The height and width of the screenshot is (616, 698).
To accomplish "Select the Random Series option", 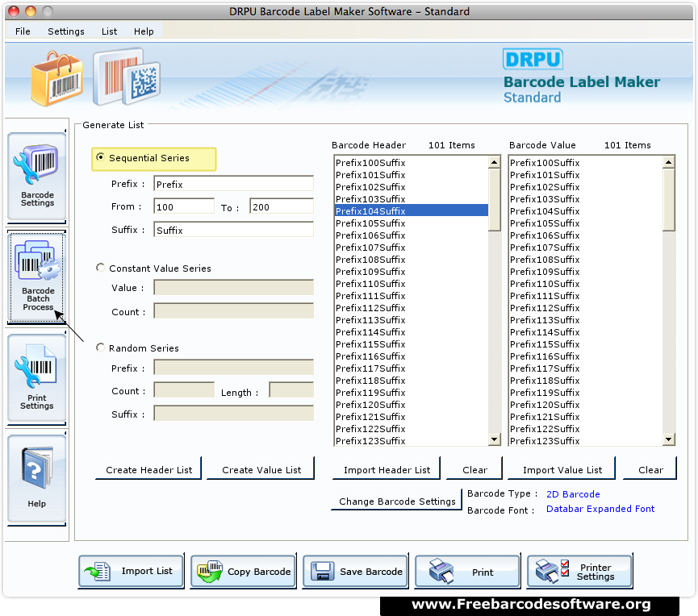I will click(x=101, y=348).
